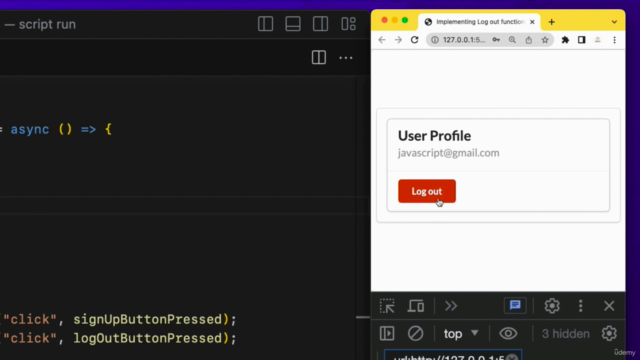Expand the tab search chevron in Chrome
This screenshot has height=360, width=640.
tap(614, 22)
